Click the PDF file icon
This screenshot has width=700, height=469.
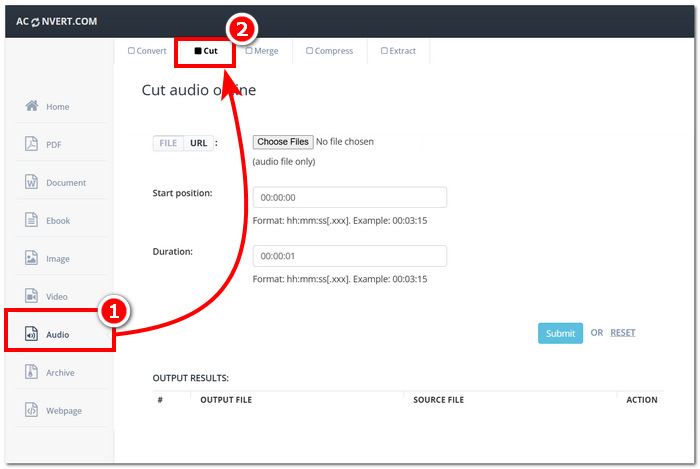[31, 144]
